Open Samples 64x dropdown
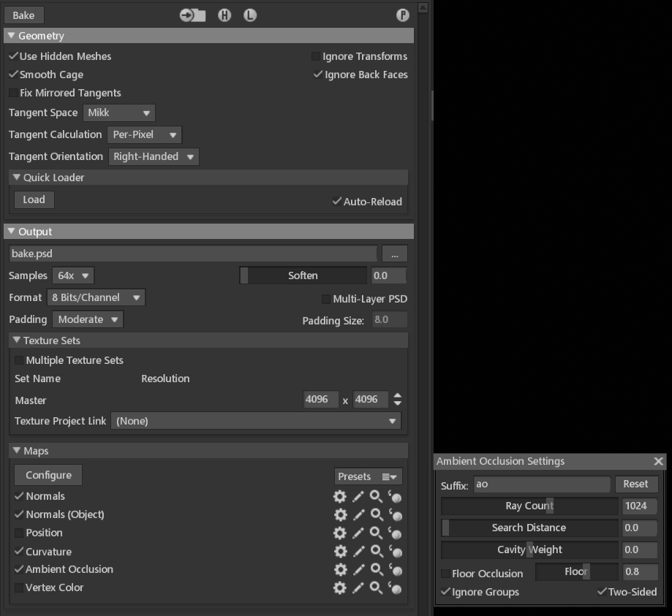The image size is (672, 616). [73, 276]
